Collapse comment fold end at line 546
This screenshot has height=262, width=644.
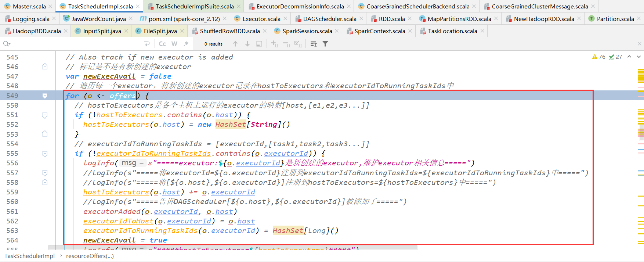[45, 67]
